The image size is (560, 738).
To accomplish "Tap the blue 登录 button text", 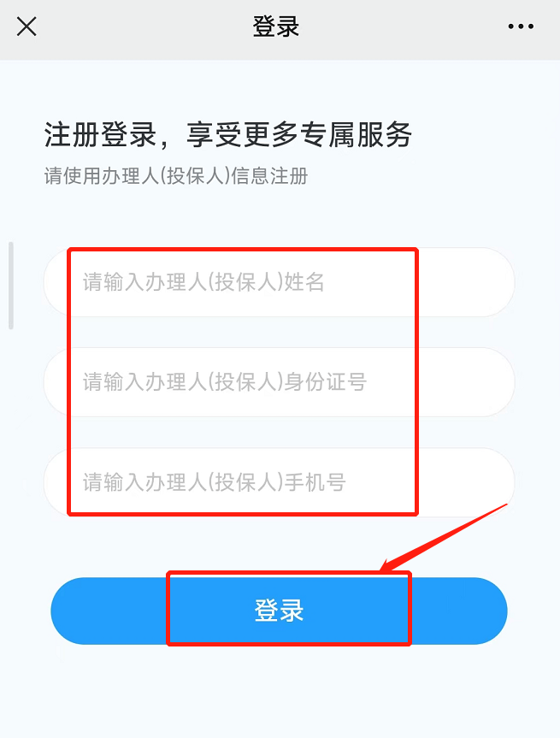I will tap(279, 611).
